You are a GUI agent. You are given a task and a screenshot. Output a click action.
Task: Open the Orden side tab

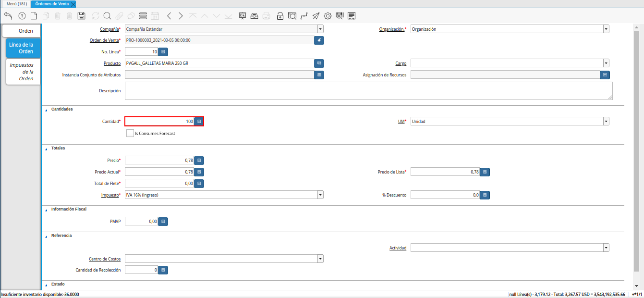[x=22, y=31]
